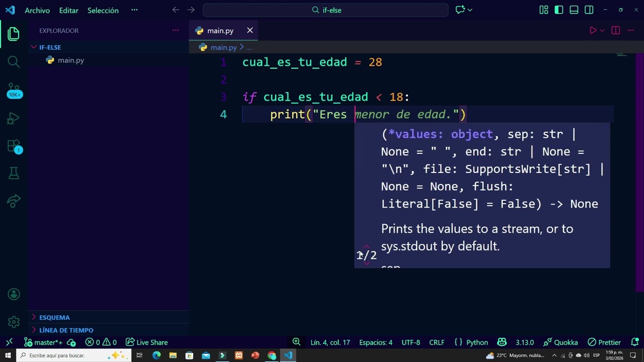The width and height of the screenshot is (644, 362).
Task: Open editor More Actions ellipsis
Action: click(630, 31)
